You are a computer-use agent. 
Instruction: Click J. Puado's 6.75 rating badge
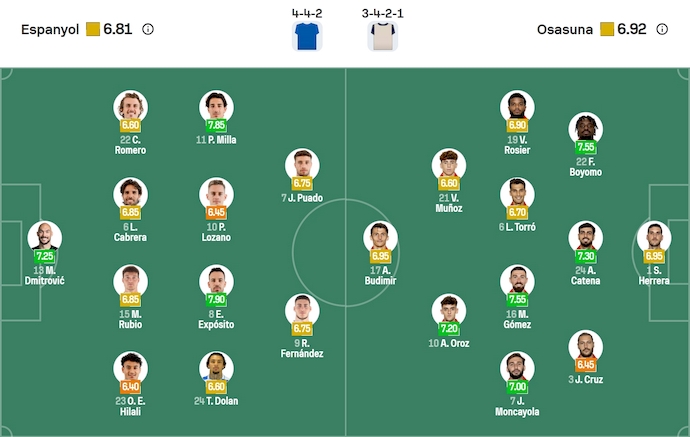coord(302,184)
